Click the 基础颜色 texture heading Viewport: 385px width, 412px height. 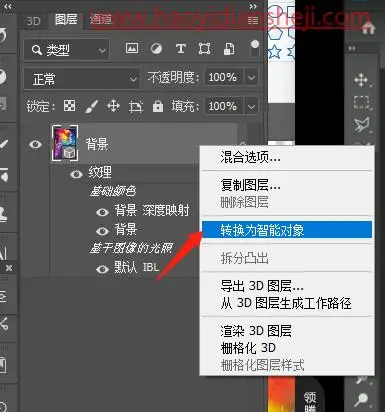(x=113, y=191)
